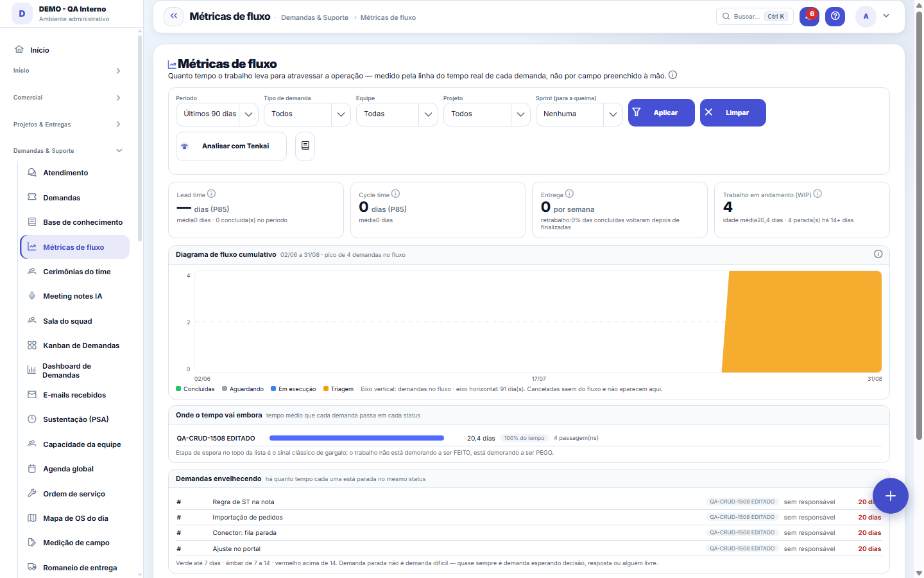Open Tipo de demanda dropdown
Viewport: 924px width, 578px height.
pos(307,114)
